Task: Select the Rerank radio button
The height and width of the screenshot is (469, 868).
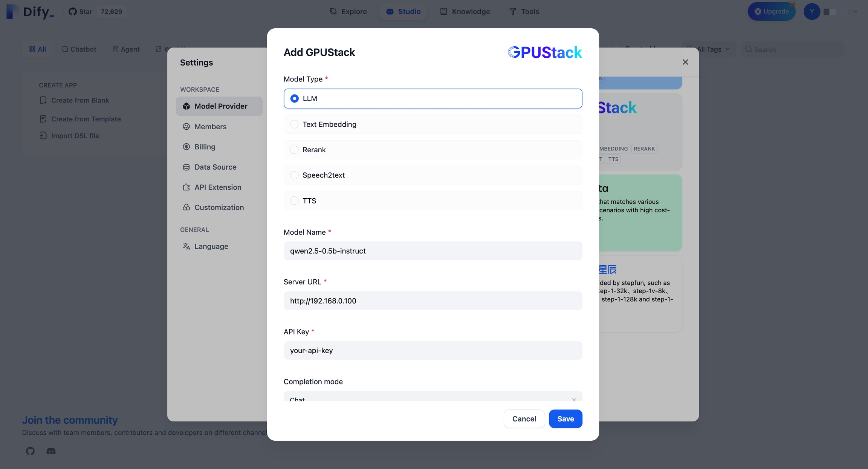Action: pos(294,150)
